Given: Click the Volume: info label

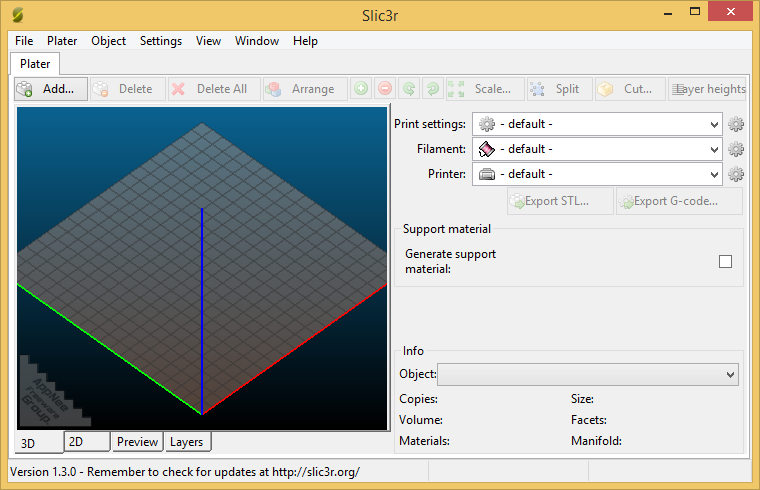Looking at the screenshot, I should click(x=421, y=420).
